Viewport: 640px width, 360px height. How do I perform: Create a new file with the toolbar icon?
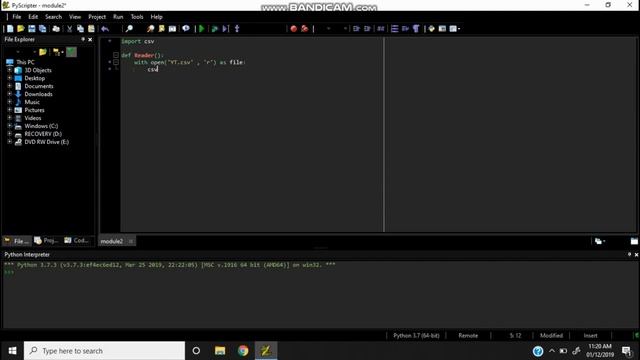coord(10,29)
